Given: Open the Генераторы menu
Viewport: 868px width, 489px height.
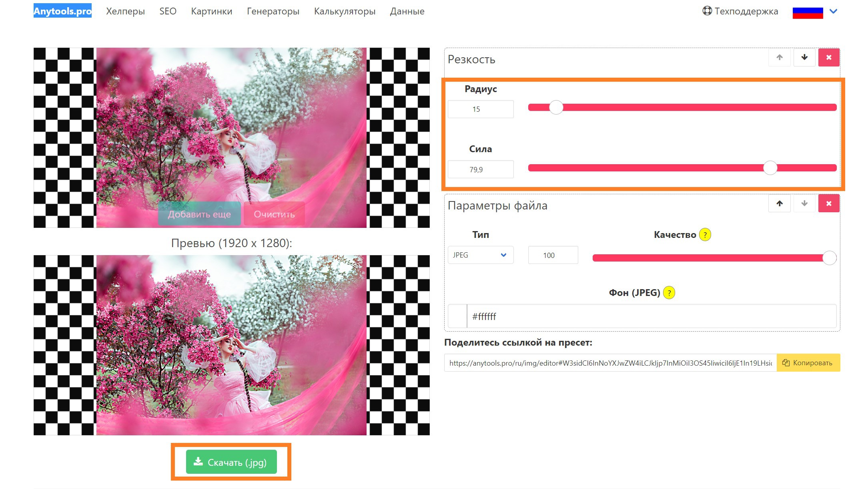Looking at the screenshot, I should point(273,11).
